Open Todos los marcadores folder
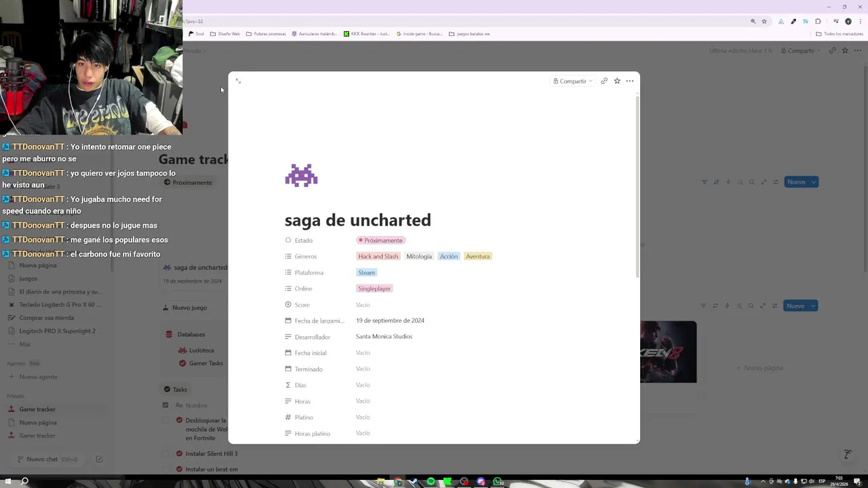The width and height of the screenshot is (868, 488). [840, 34]
